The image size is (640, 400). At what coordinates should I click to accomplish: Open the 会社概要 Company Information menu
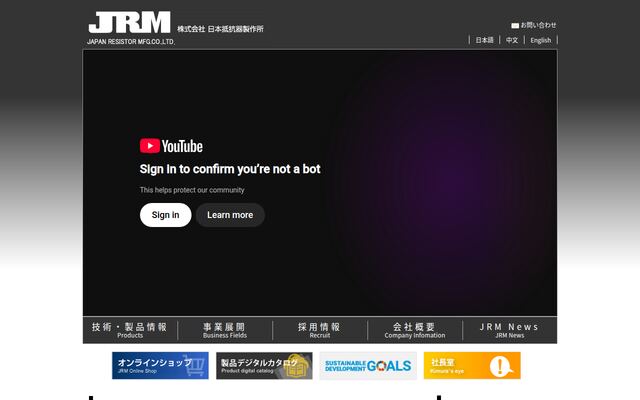pyautogui.click(x=415, y=330)
